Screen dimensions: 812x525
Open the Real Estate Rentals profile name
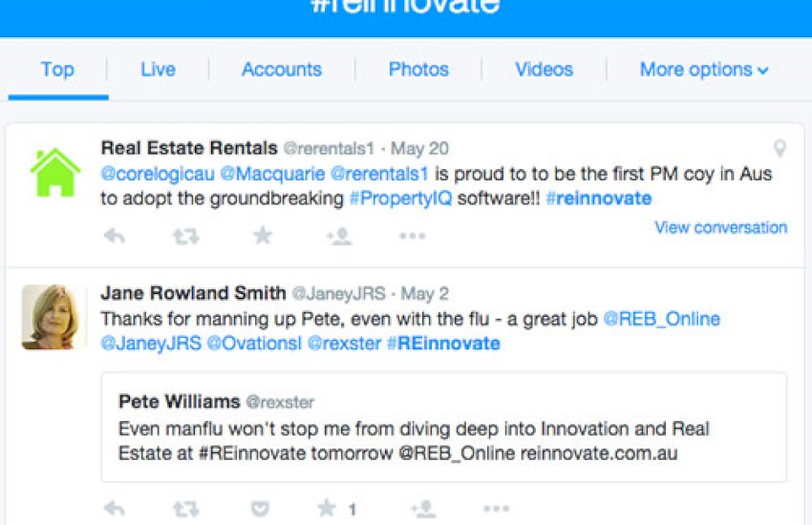click(189, 149)
